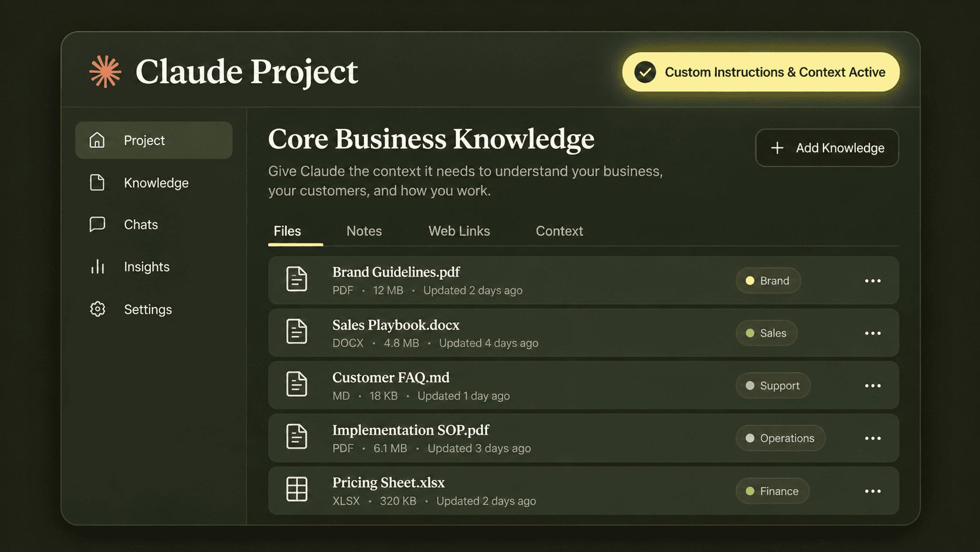
Task: Click the Add Knowledge button label
Action: [840, 148]
